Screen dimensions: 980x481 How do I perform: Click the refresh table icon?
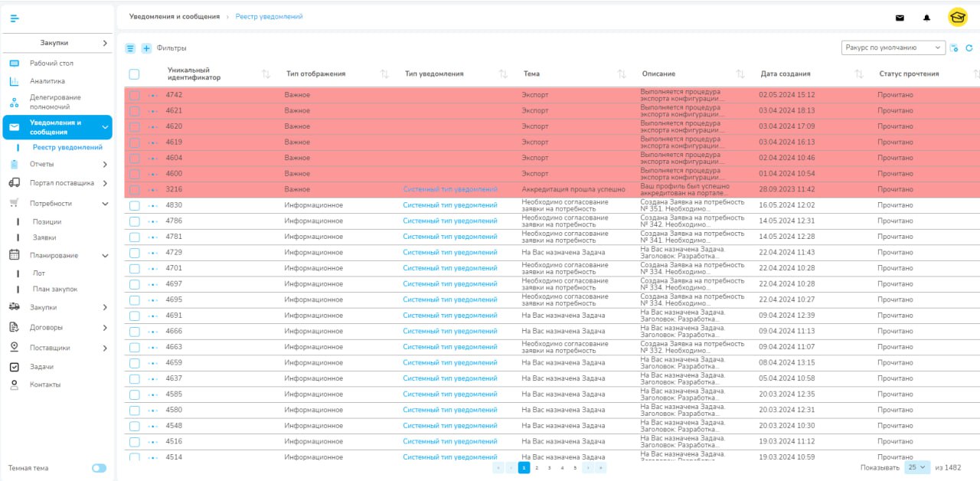969,47
